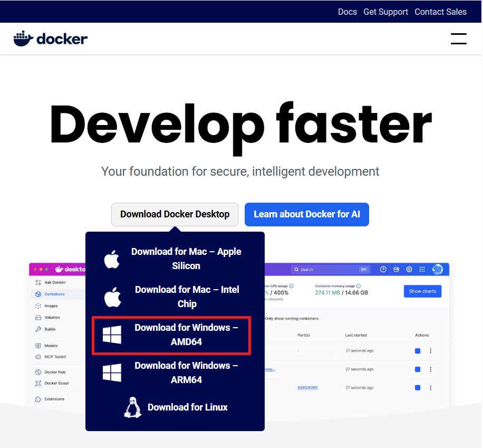Click Learn about Docker for AI button
483x448 pixels.
pyautogui.click(x=306, y=214)
